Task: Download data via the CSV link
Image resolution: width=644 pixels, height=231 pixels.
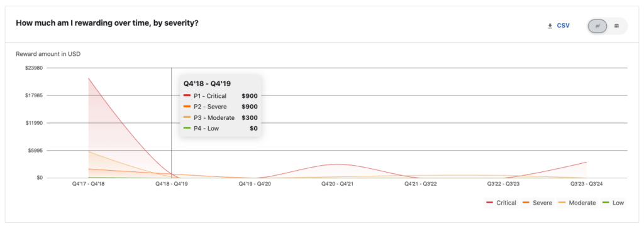Action: coord(563,26)
